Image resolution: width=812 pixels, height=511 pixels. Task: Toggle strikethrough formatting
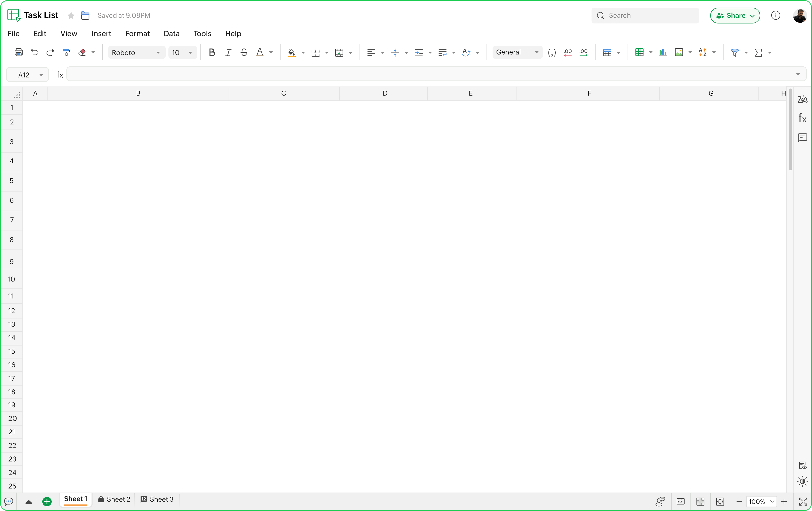click(x=244, y=52)
